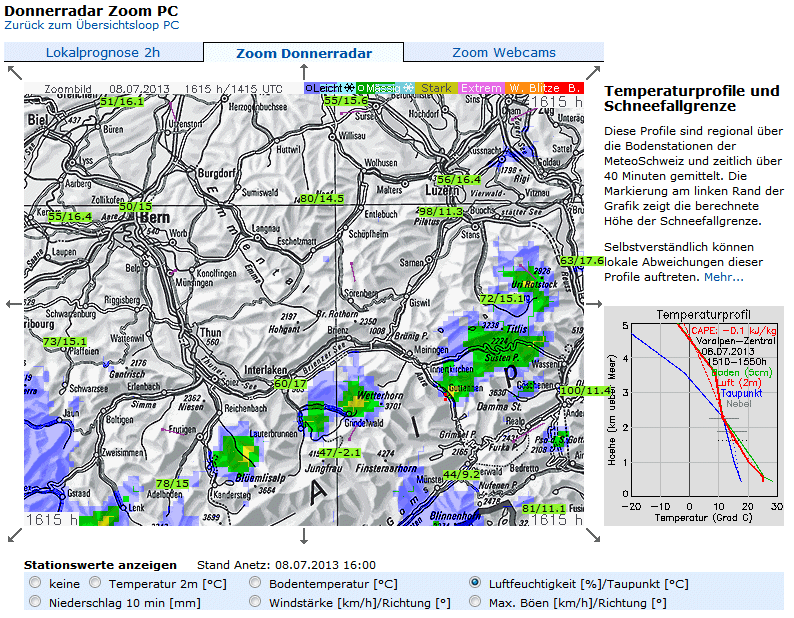Viewport: 794px width, 618px height.
Task: Click station value 51/16.1 at map top
Action: [x=122, y=101]
